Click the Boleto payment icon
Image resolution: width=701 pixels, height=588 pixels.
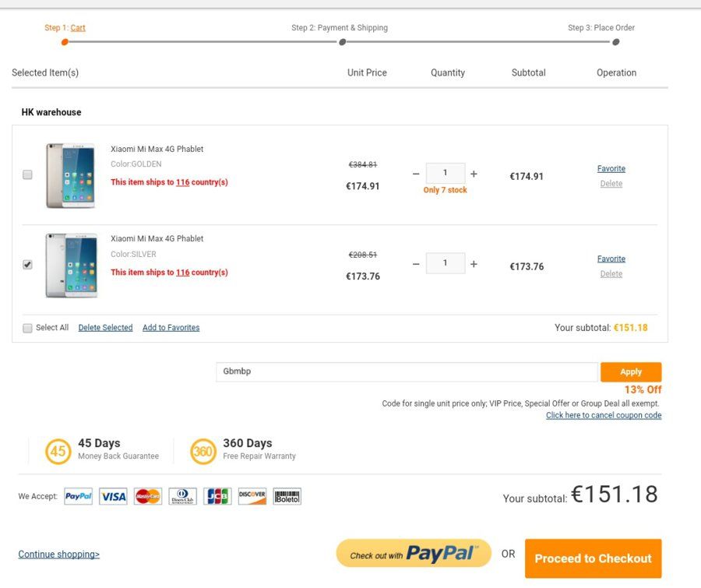[287, 496]
